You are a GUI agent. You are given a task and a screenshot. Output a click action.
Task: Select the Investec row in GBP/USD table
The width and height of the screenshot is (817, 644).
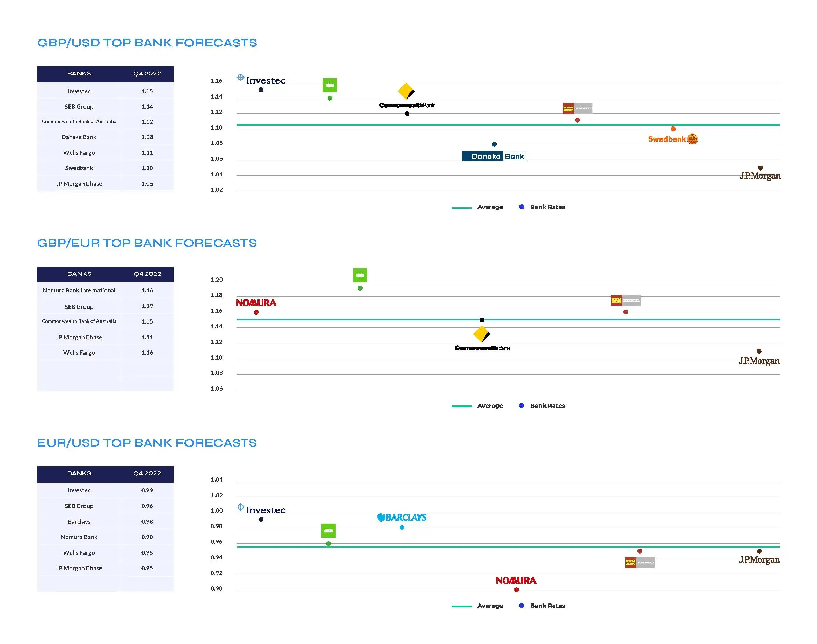[105, 91]
